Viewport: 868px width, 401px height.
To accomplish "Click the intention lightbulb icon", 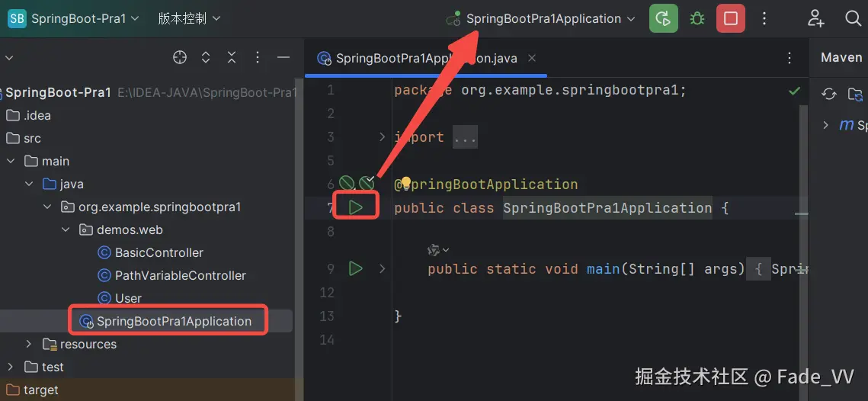I will tap(405, 183).
